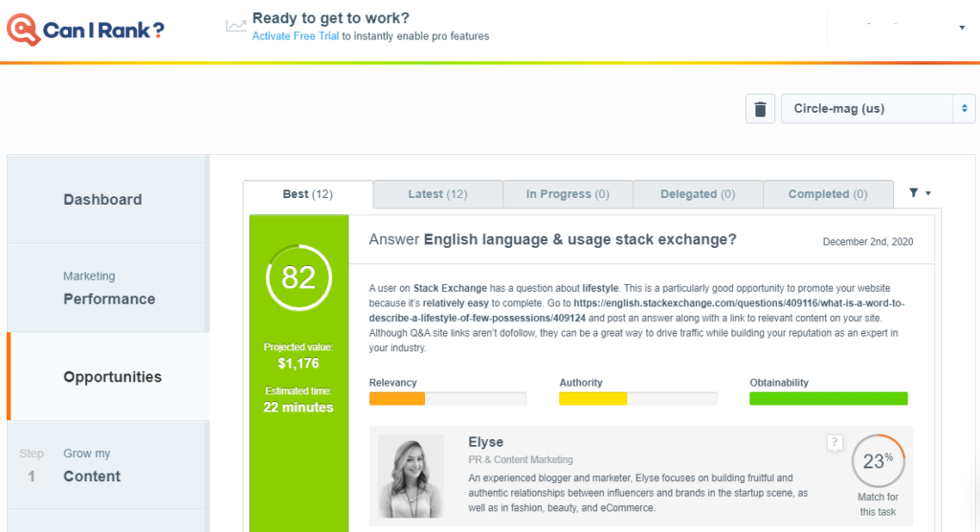Click the date December 2nd, 2020
The image size is (980, 532).
(x=867, y=242)
